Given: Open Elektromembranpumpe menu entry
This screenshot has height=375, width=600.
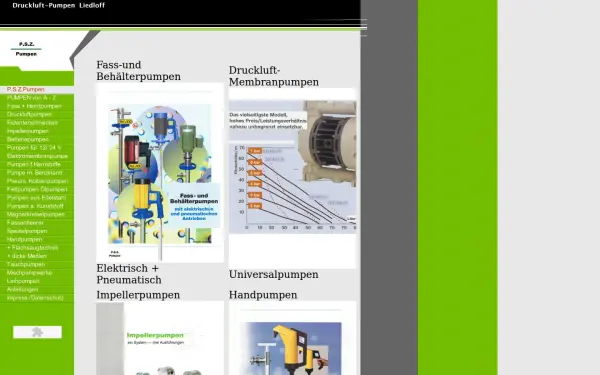Looking at the screenshot, I should coord(37,156).
